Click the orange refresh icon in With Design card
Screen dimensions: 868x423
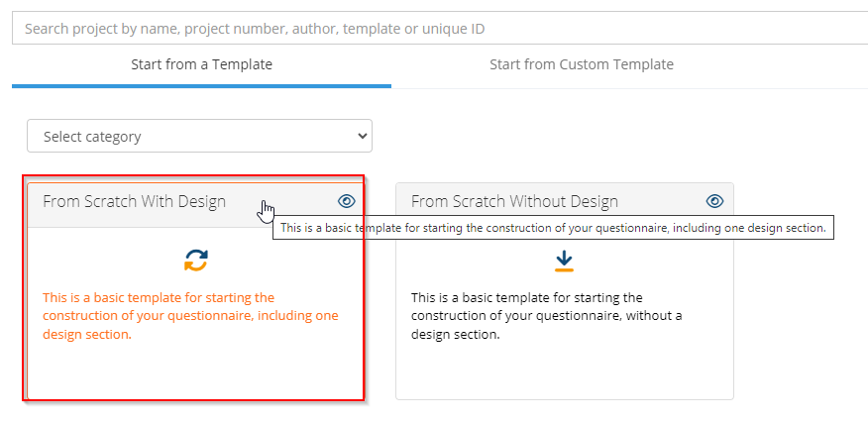196,261
